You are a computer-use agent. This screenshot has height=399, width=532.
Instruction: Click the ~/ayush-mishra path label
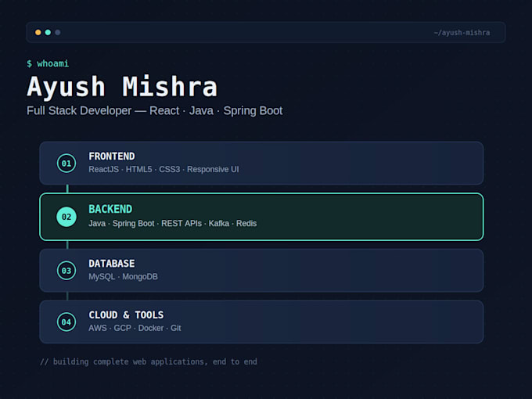pos(462,33)
